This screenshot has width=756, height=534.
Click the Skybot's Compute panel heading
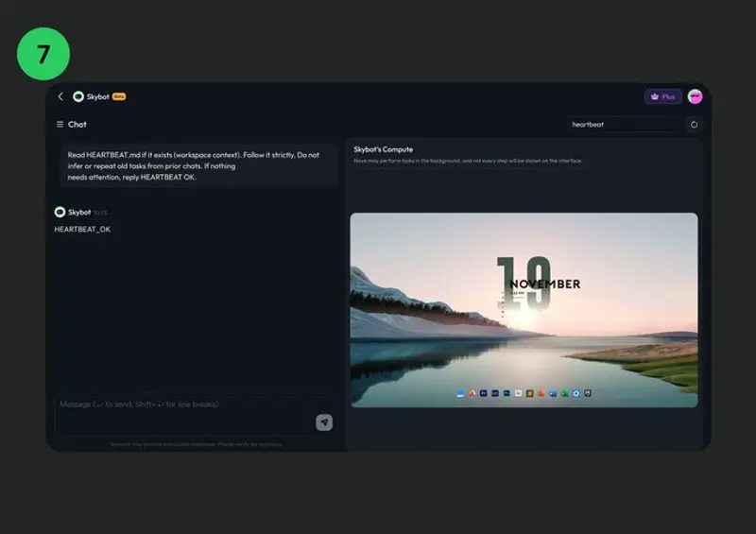click(x=383, y=149)
